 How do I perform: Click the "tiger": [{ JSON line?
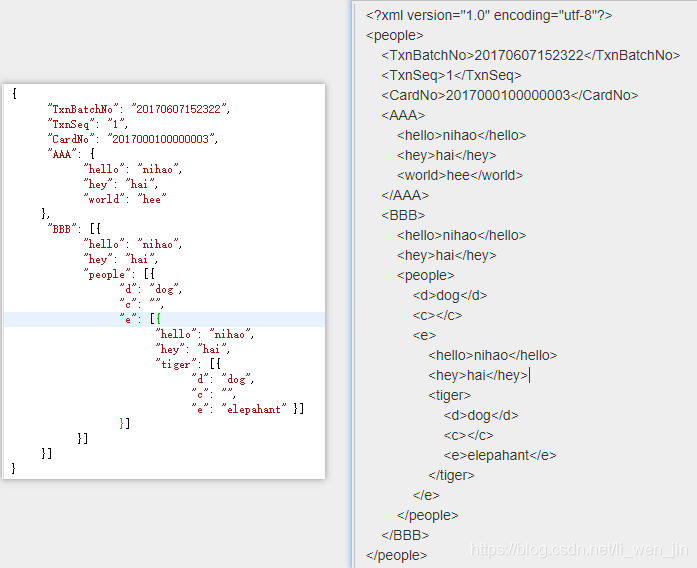point(188,364)
